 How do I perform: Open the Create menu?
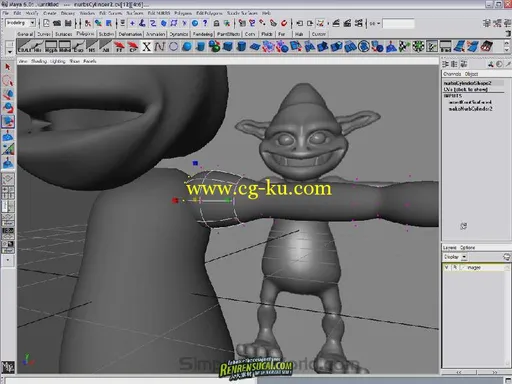click(x=50, y=13)
